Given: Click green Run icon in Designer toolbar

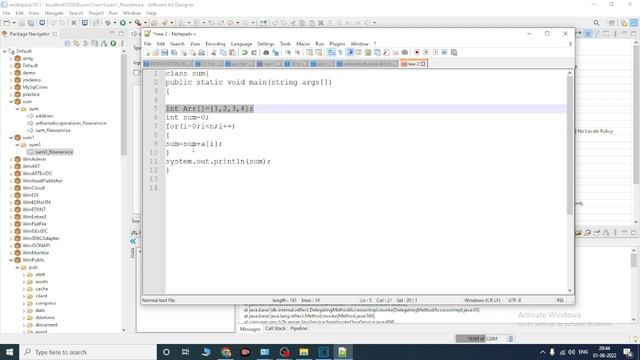Looking at the screenshot, I should [x=122, y=23].
